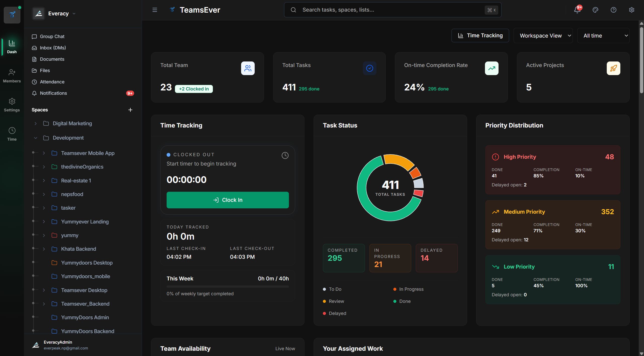Open the header settings gear icon
644x356 pixels.
point(632,10)
